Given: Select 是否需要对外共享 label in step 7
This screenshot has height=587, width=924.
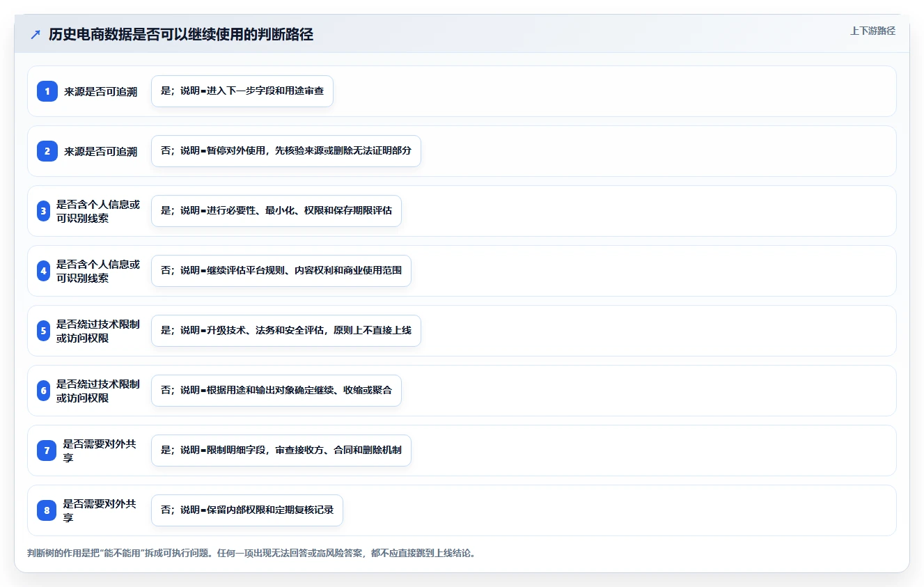Looking at the screenshot, I should click(x=100, y=451).
